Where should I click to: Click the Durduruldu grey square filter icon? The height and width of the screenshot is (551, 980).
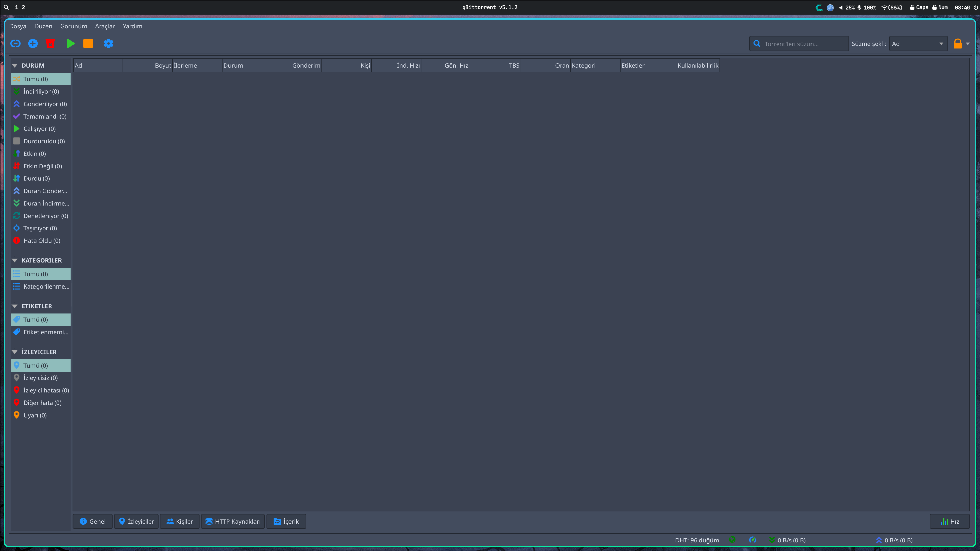(16, 141)
